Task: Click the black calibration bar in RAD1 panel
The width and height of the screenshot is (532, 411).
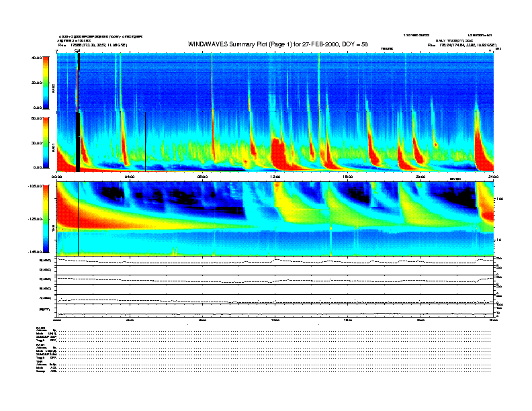Action: tap(78, 142)
